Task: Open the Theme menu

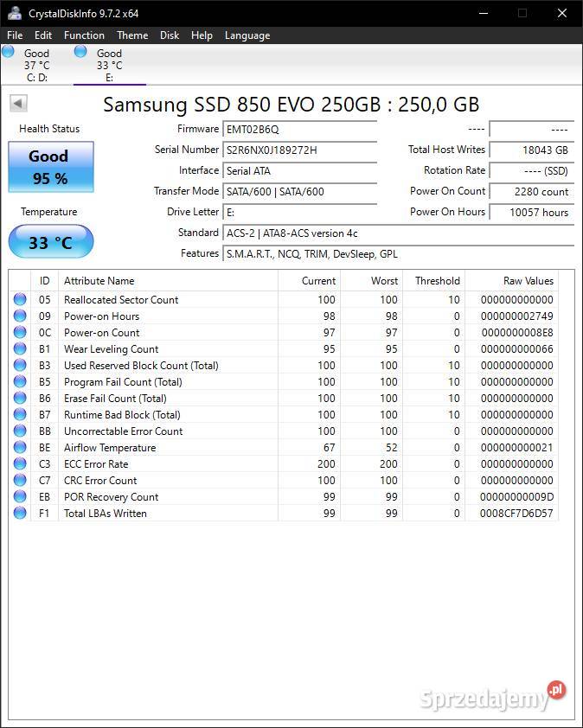Action: pos(132,35)
